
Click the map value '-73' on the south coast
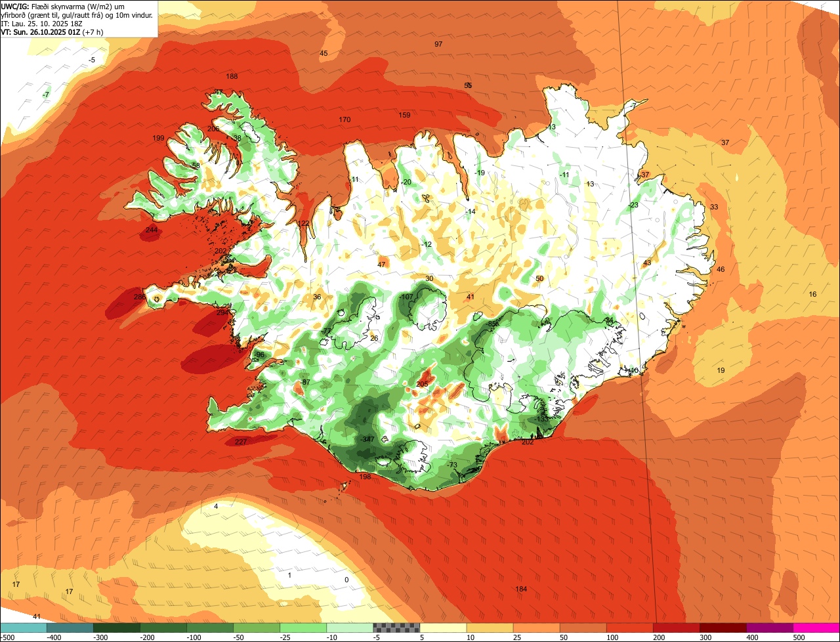(x=451, y=465)
